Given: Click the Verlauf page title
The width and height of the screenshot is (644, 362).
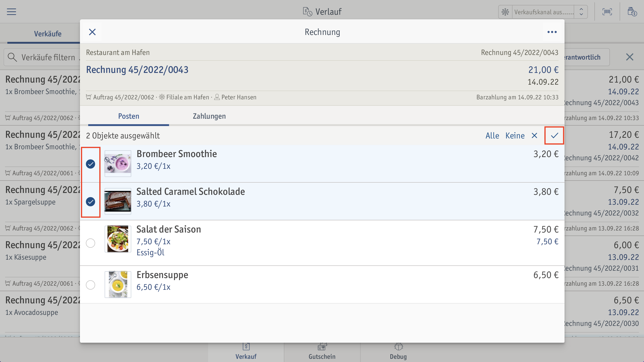Looking at the screenshot, I should 328,11.
